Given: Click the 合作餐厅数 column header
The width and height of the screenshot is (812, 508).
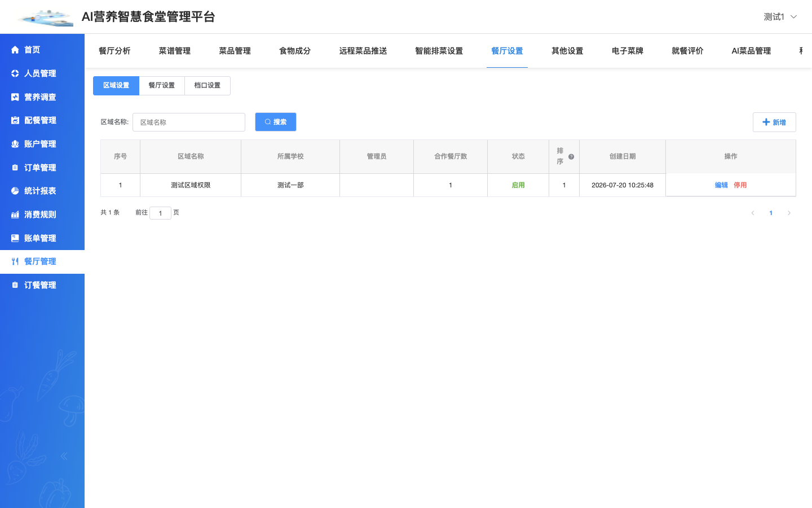Looking at the screenshot, I should coord(451,156).
